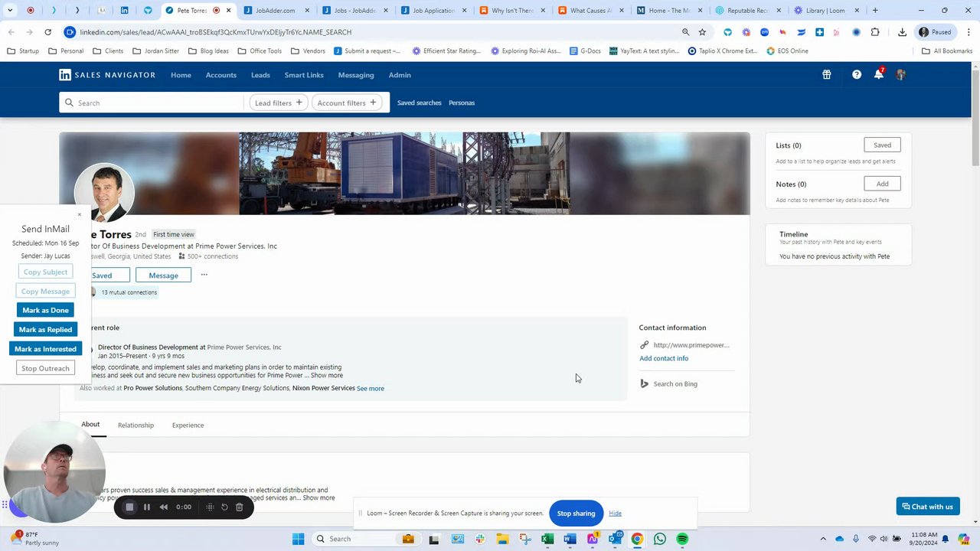
Task: Open the user profile avatar in Sales Navigator header
Action: click(x=900, y=75)
